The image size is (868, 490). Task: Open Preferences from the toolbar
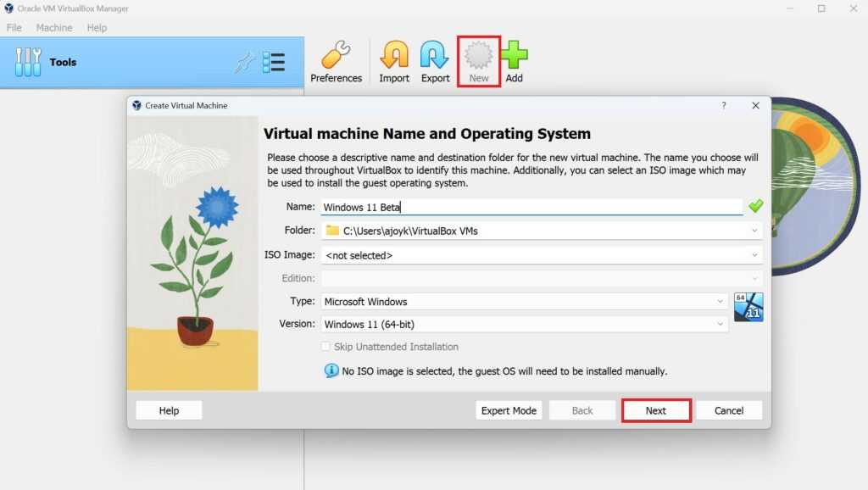(336, 62)
